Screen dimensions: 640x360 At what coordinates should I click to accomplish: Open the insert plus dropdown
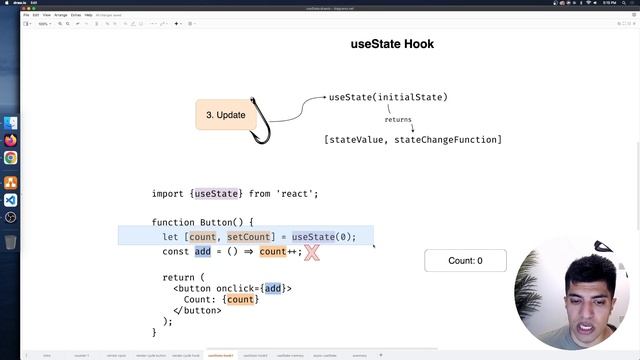click(x=178, y=24)
